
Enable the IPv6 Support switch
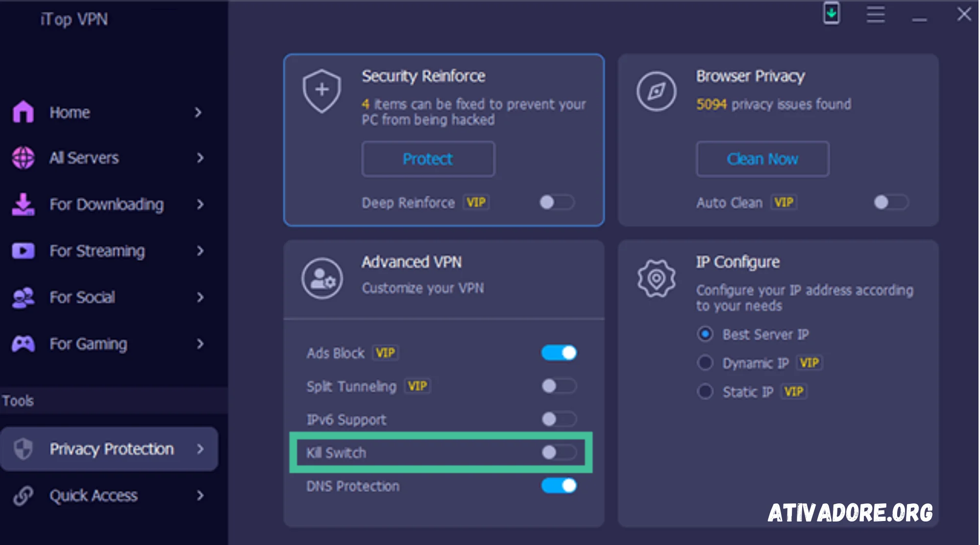pyautogui.click(x=559, y=419)
